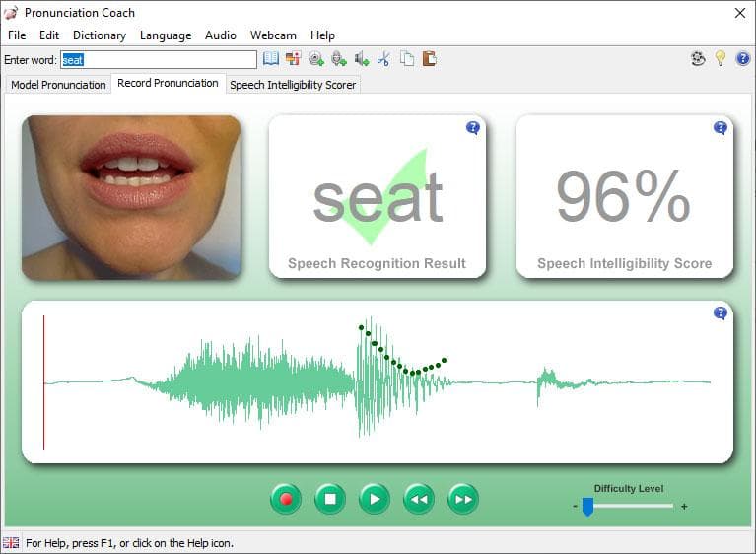Image resolution: width=756 pixels, height=554 pixels.
Task: Click the language flags toolbar icon
Action: (293, 59)
